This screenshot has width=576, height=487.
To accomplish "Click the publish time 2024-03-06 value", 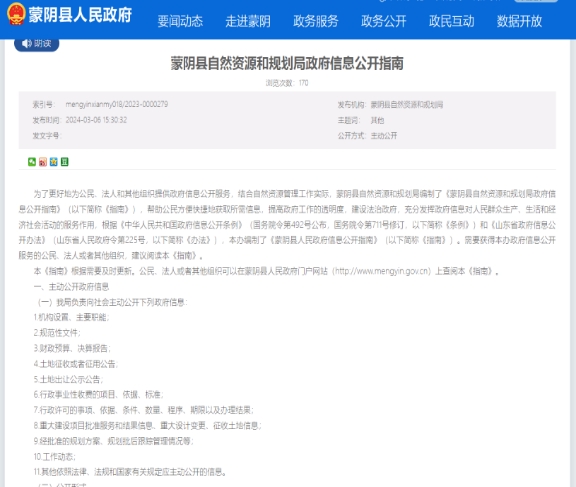I will 96,120.
